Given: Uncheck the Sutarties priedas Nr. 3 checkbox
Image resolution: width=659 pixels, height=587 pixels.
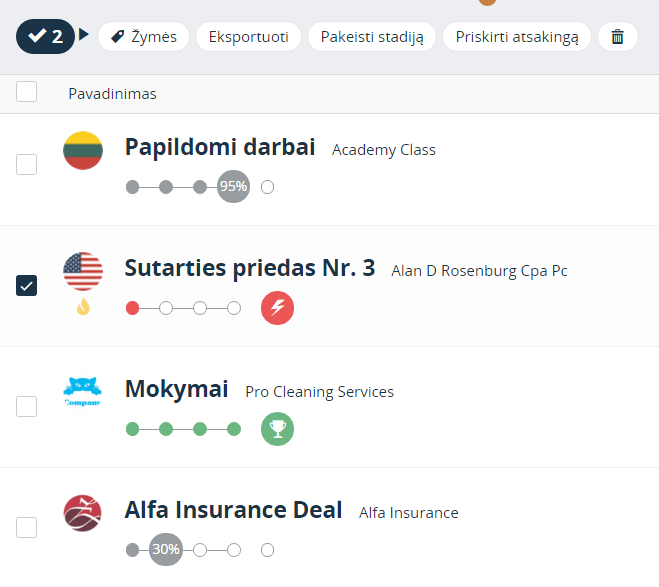Looking at the screenshot, I should [26, 286].
